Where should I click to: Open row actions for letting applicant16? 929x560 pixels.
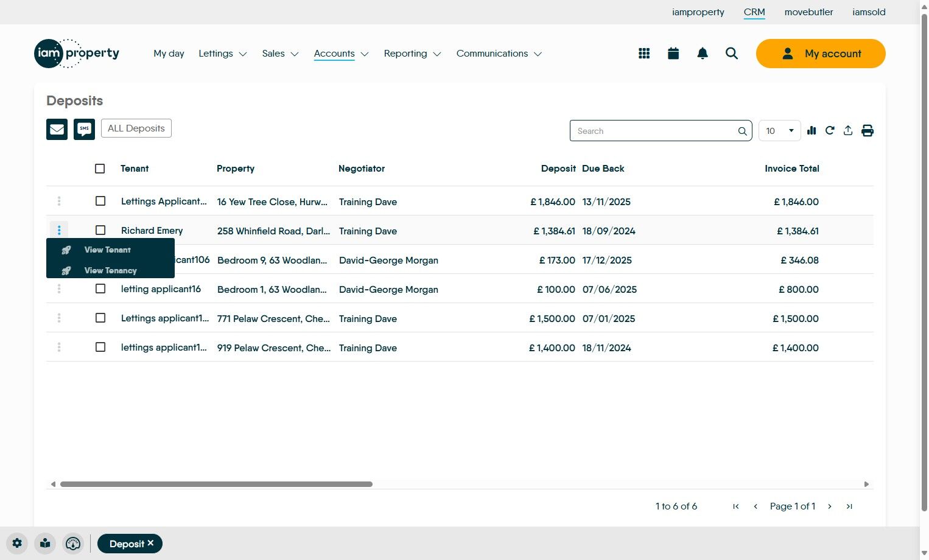pyautogui.click(x=59, y=289)
